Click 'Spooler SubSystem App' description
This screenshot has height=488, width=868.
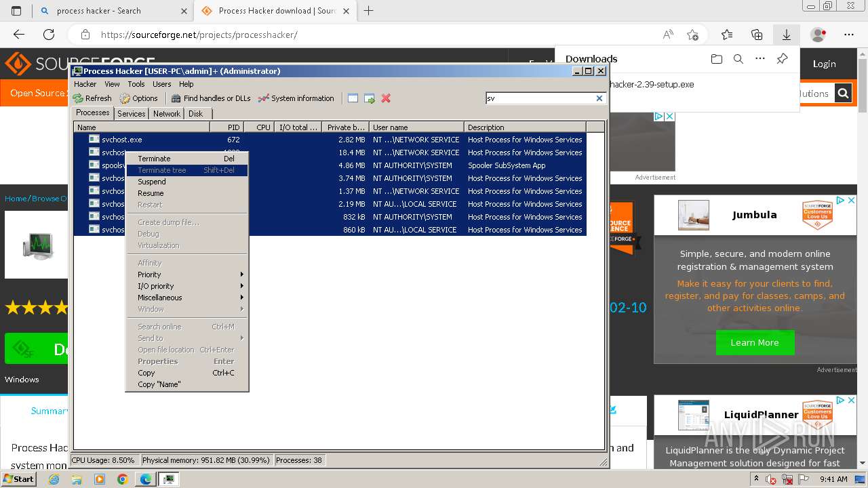tap(507, 165)
